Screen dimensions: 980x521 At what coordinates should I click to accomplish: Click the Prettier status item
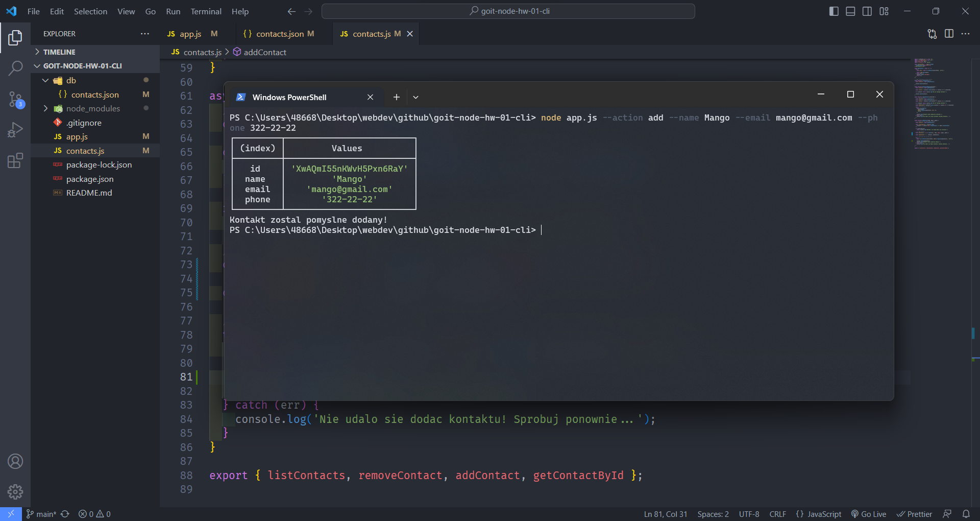click(914, 514)
